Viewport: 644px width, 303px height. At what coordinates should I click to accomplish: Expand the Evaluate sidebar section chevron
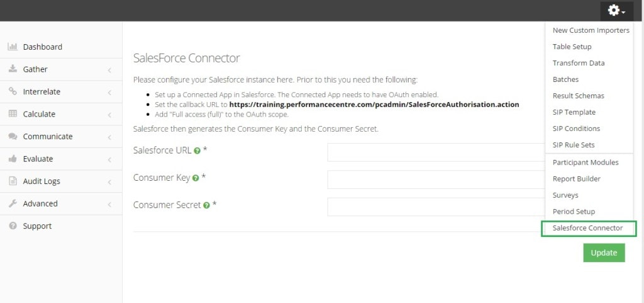click(109, 160)
